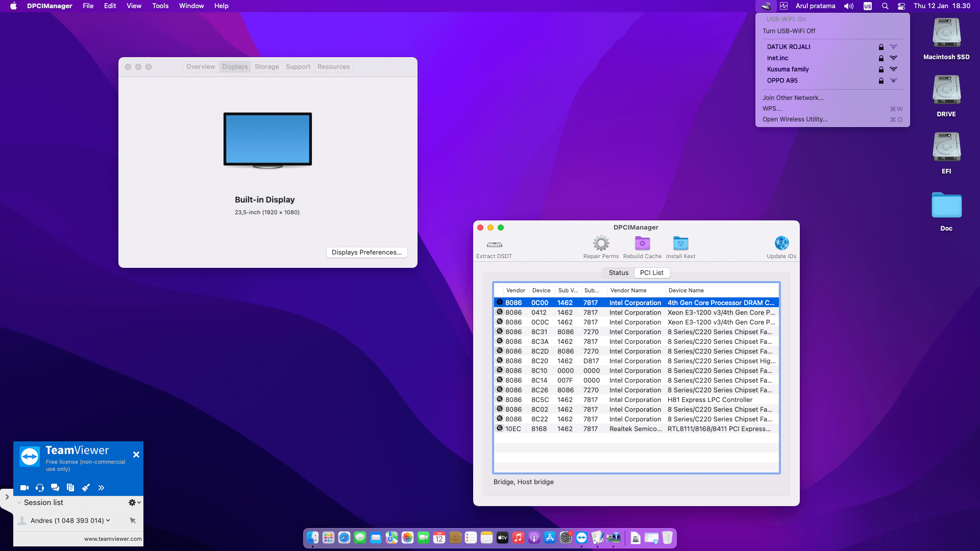Image resolution: width=980 pixels, height=551 pixels.
Task: Open the Session list settings gear menu
Action: (x=132, y=503)
